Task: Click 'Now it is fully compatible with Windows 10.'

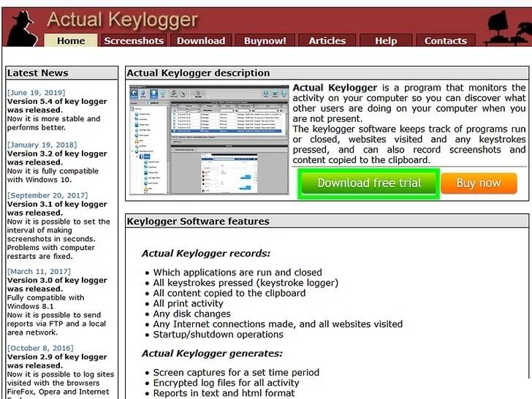Action: click(x=53, y=175)
